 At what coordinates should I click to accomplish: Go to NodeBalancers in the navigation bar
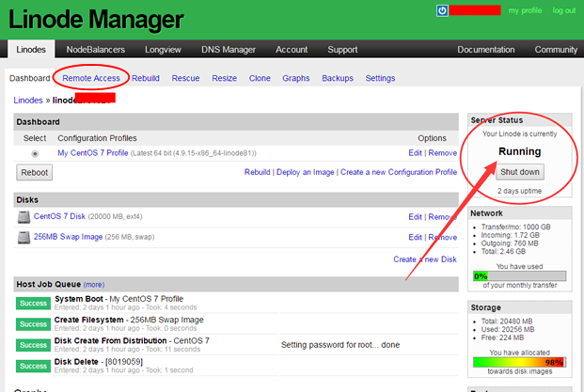pos(96,50)
